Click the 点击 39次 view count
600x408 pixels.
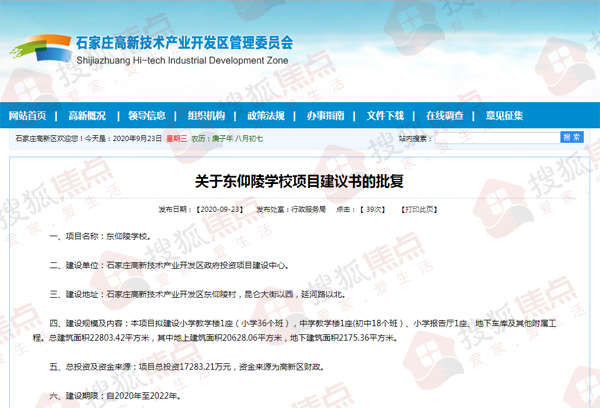point(360,209)
